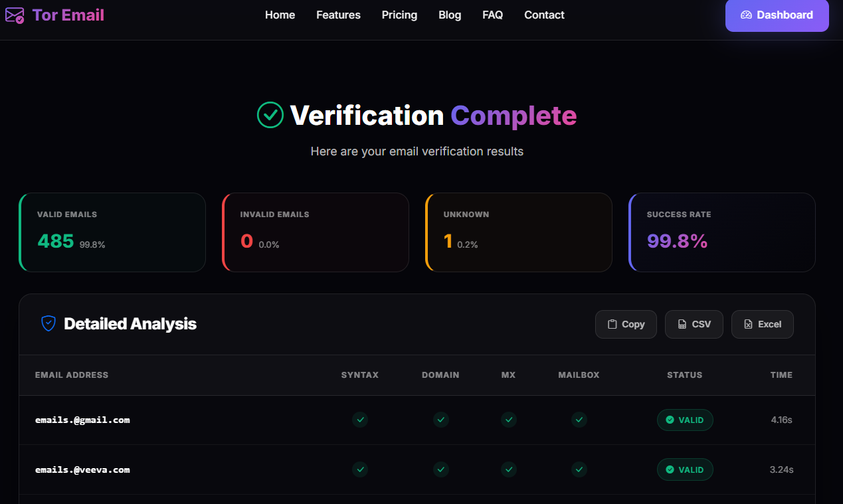The height and width of the screenshot is (504, 843).
Task: Click the 4.16s time value
Action: click(x=782, y=420)
